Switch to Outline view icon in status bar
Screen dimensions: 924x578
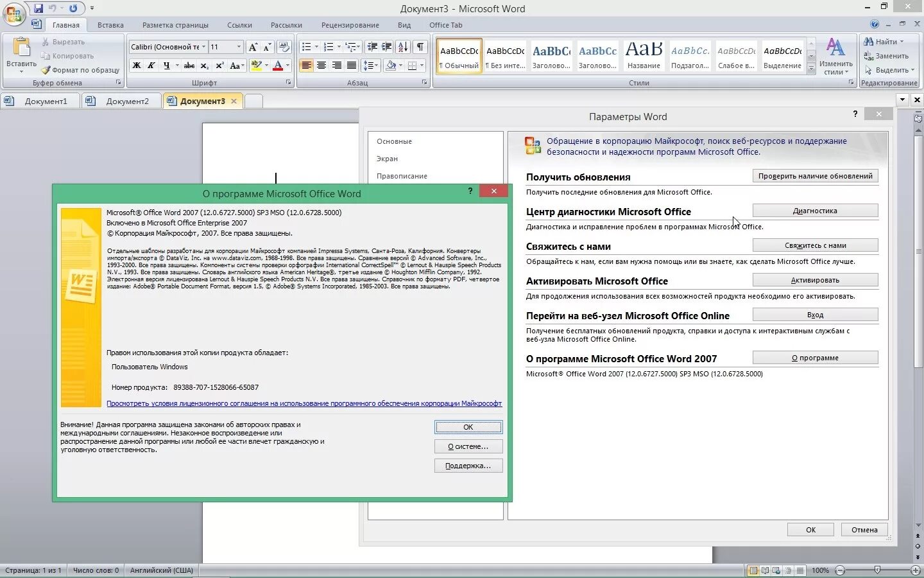[x=788, y=570]
